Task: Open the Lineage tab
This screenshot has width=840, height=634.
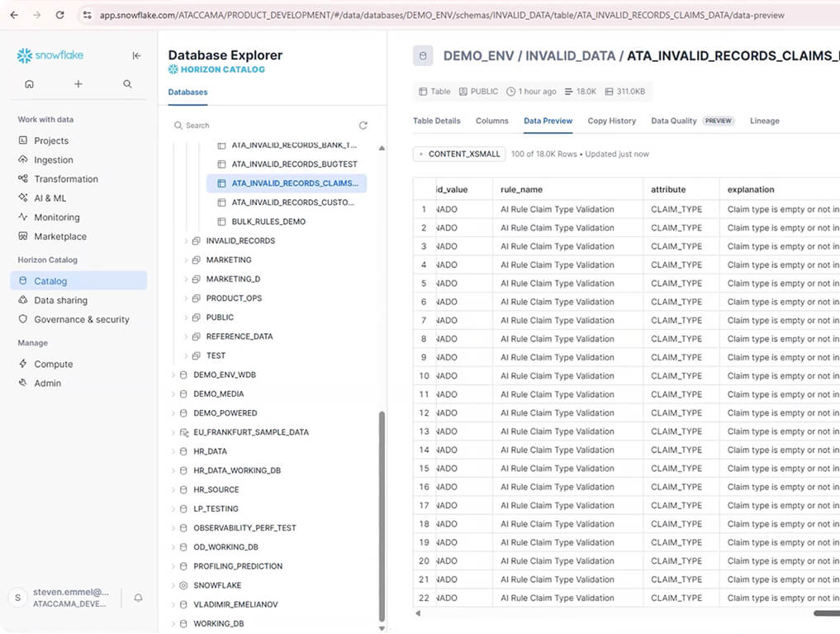Action: (764, 121)
